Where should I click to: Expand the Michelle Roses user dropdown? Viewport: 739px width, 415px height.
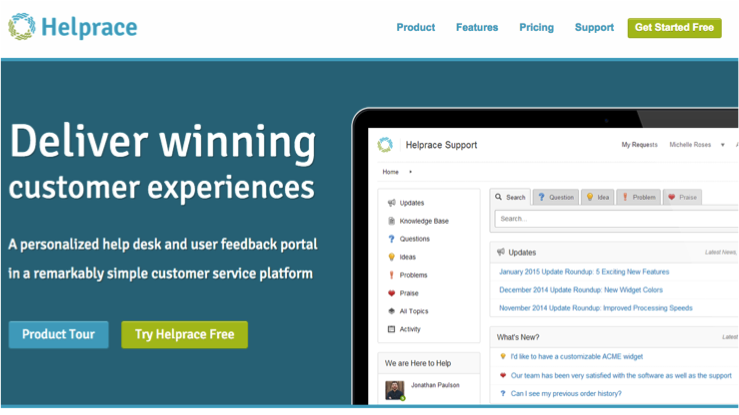click(x=721, y=145)
